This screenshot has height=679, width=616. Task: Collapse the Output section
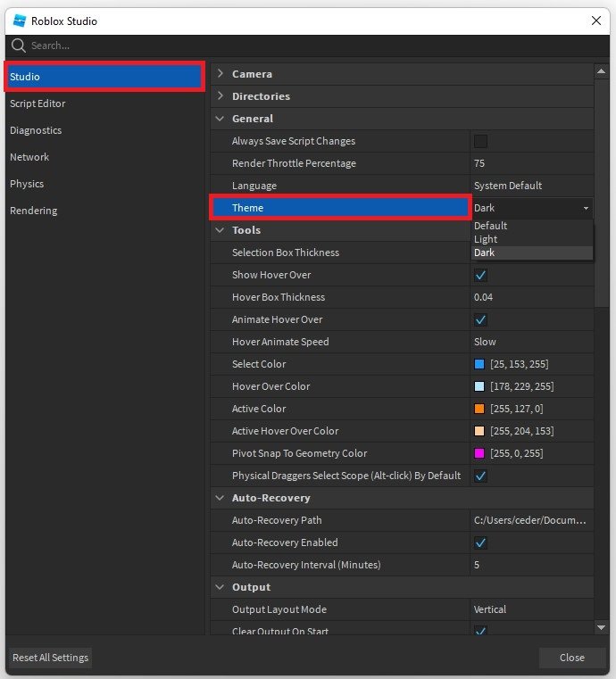(x=220, y=587)
